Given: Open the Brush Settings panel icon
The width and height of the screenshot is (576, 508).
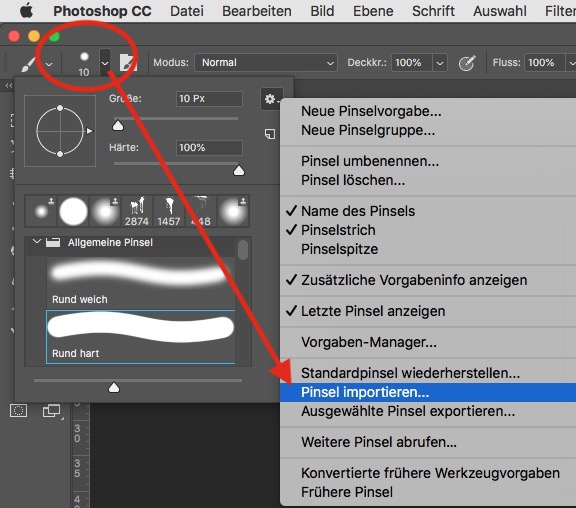Looking at the screenshot, I should 128,63.
